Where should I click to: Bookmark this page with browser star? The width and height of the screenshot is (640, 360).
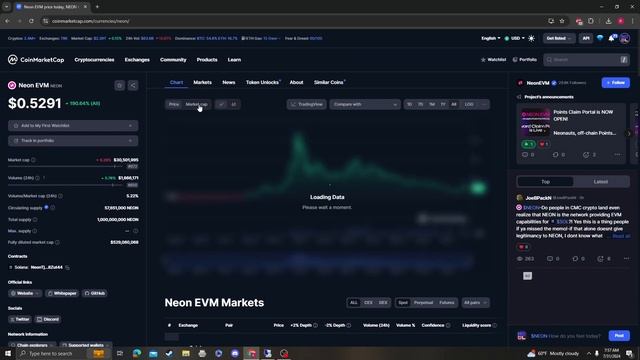(x=562, y=21)
